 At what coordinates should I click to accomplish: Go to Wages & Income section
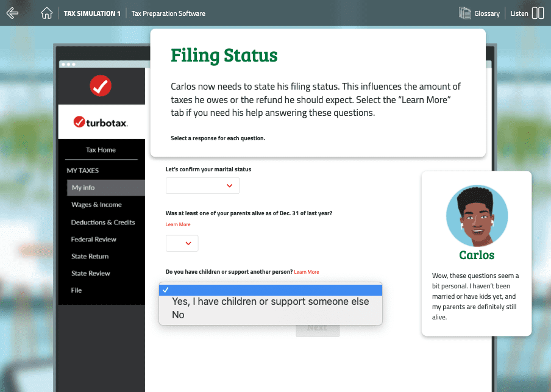pos(96,205)
